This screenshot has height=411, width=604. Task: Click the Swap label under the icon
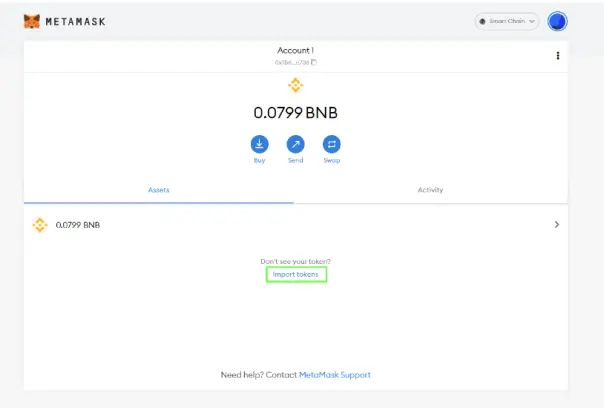tap(332, 160)
